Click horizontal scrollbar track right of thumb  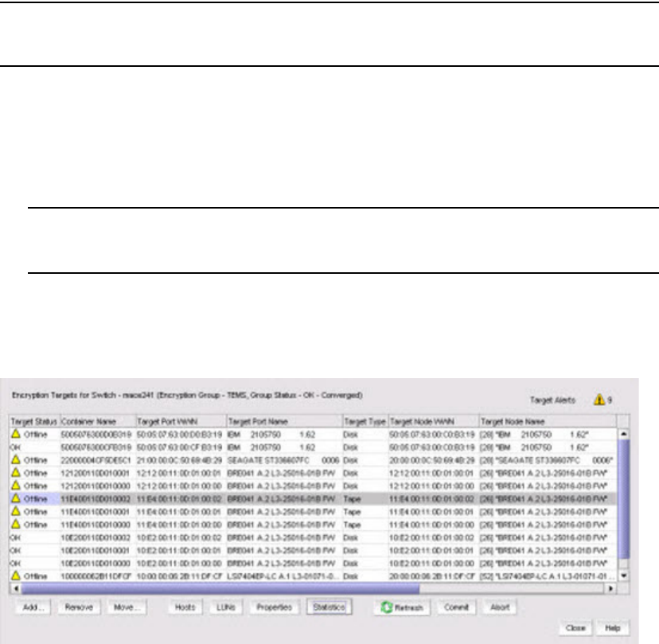(x=512, y=588)
